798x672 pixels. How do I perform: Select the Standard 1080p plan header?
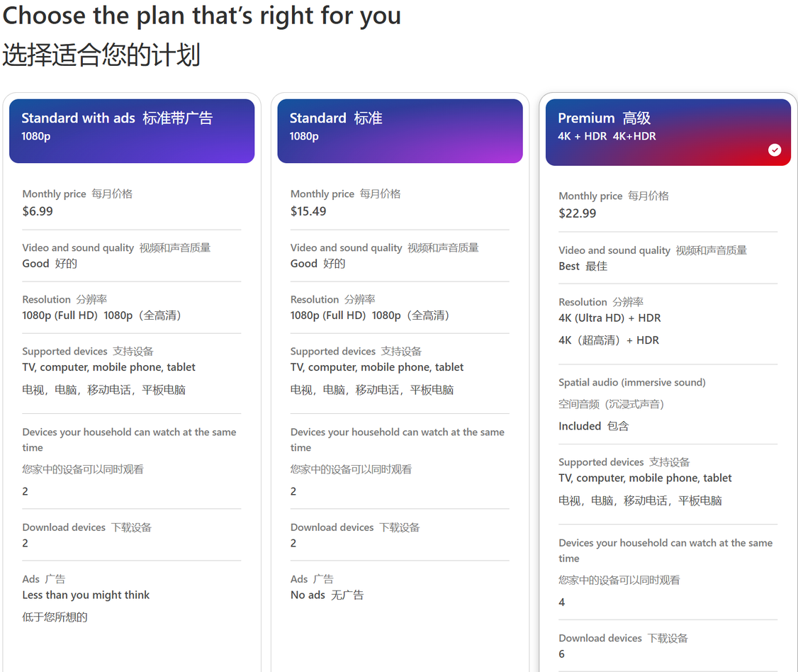(x=400, y=131)
